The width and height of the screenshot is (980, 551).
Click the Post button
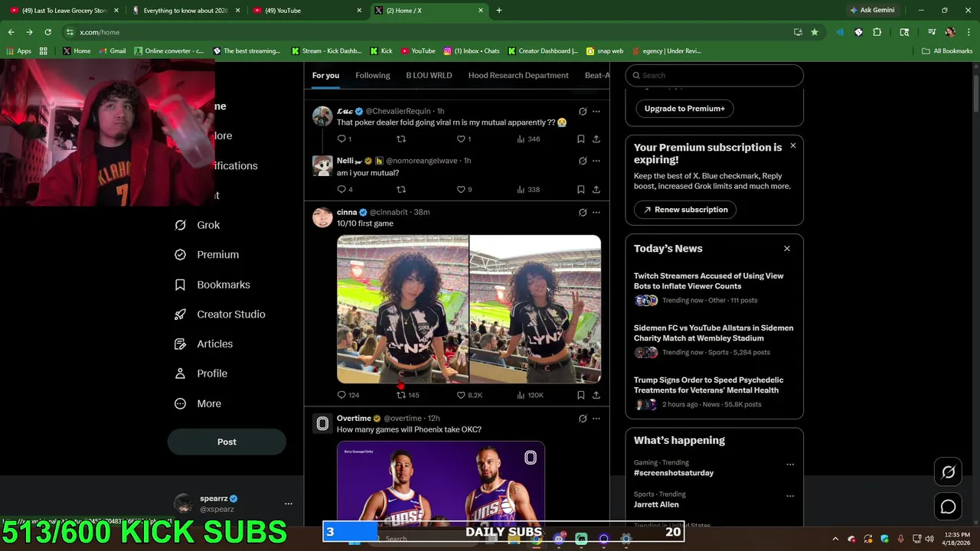(x=227, y=442)
